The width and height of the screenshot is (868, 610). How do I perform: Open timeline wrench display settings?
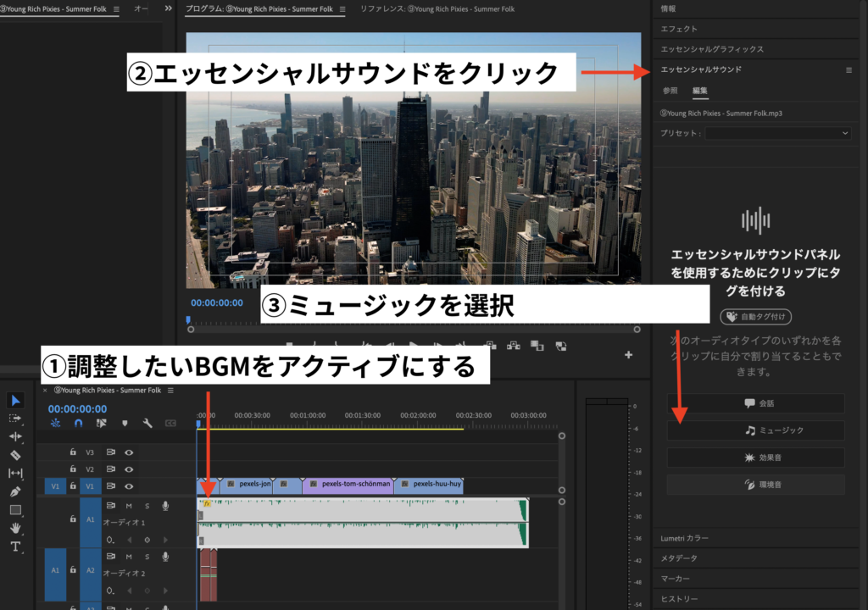(147, 423)
